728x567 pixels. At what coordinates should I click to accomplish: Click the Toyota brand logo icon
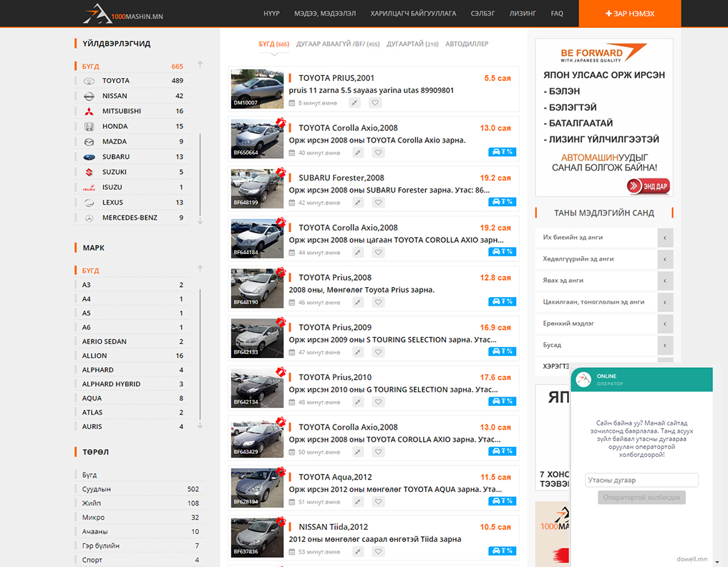pos(89,81)
